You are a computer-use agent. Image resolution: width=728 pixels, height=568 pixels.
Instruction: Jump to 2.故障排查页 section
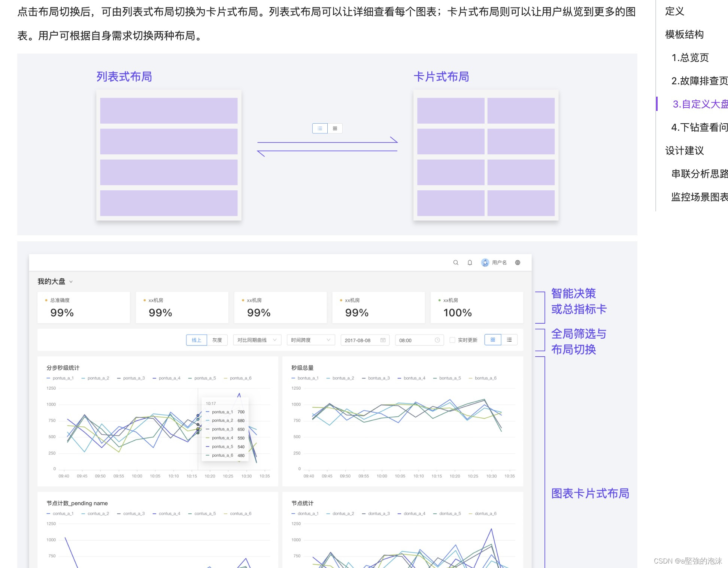pyautogui.click(x=699, y=81)
